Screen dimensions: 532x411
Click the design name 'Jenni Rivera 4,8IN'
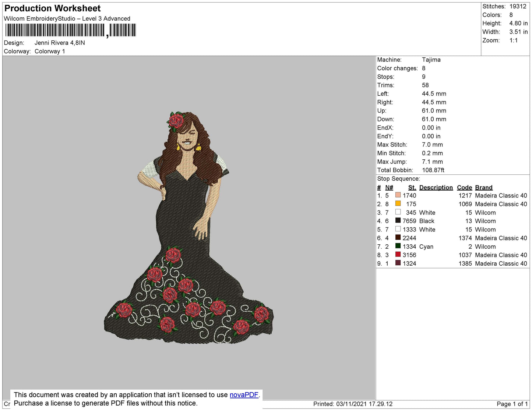tap(60, 43)
